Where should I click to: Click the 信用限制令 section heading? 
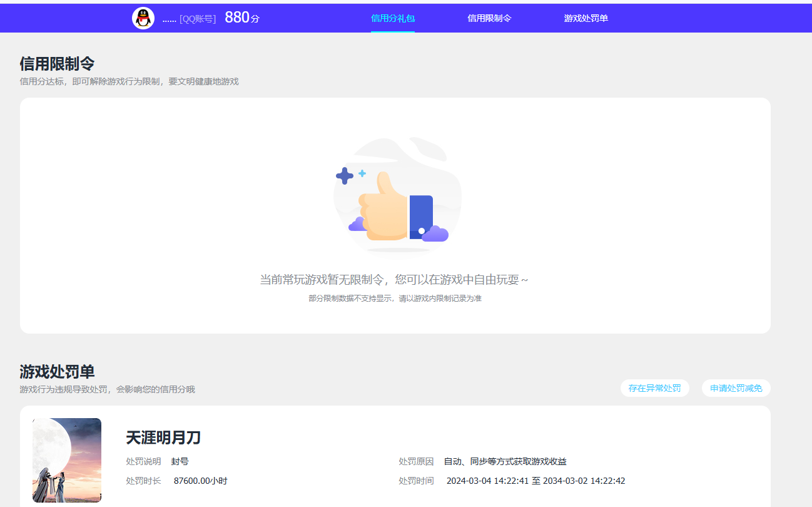pyautogui.click(x=57, y=64)
